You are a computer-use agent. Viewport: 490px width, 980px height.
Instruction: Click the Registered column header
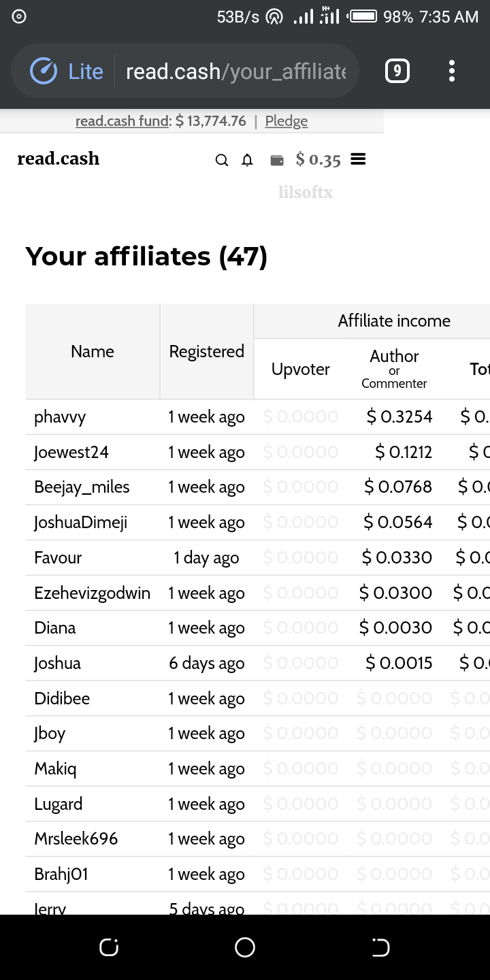[207, 351]
